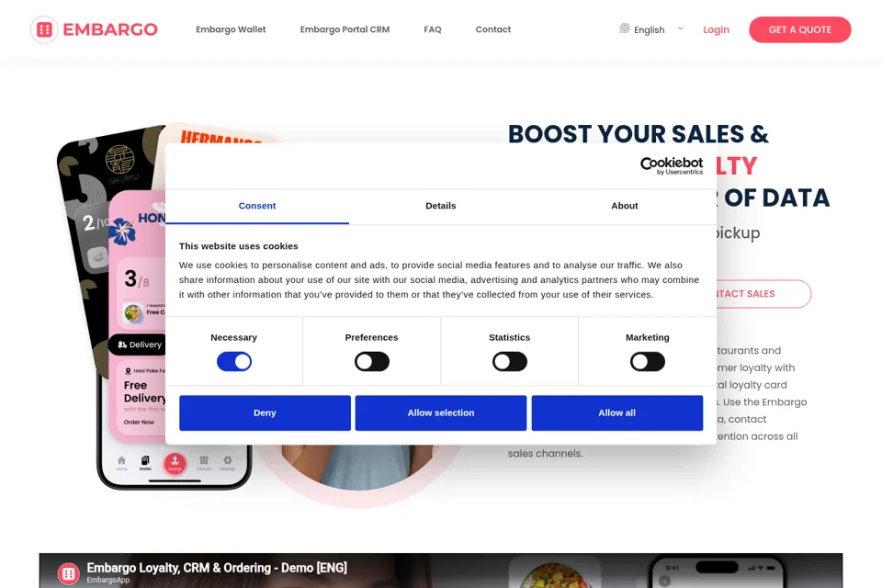Click the Embargo channel icon on video
Screen dimensions: 882x588
coord(69,573)
